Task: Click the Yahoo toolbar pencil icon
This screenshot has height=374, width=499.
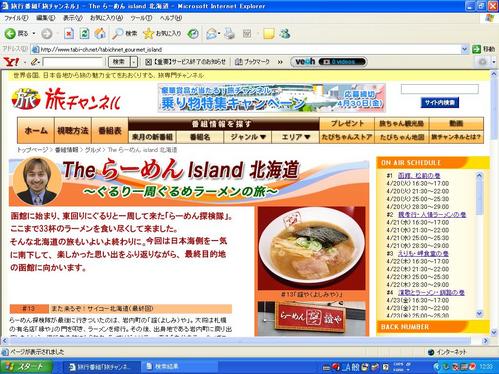Action: (x=34, y=62)
